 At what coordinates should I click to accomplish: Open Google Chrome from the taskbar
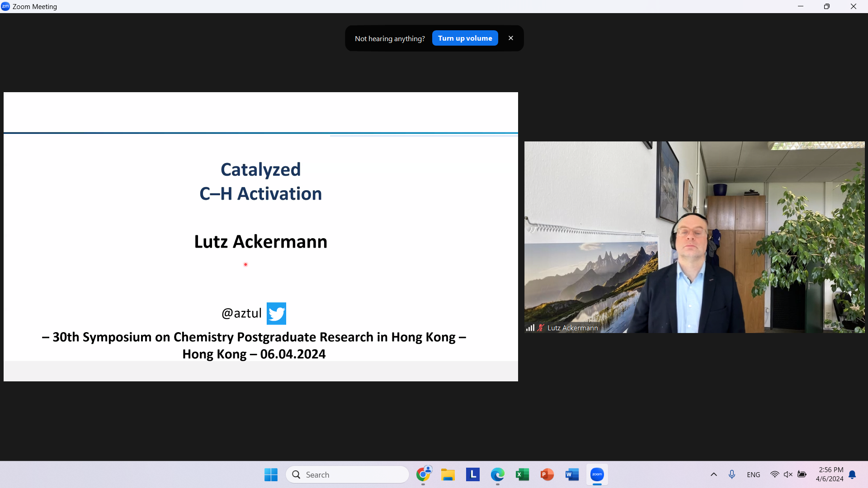click(423, 474)
